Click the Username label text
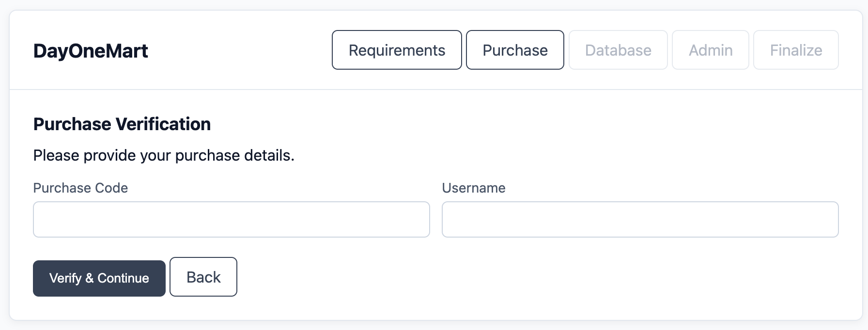The width and height of the screenshot is (868, 330). 474,188
